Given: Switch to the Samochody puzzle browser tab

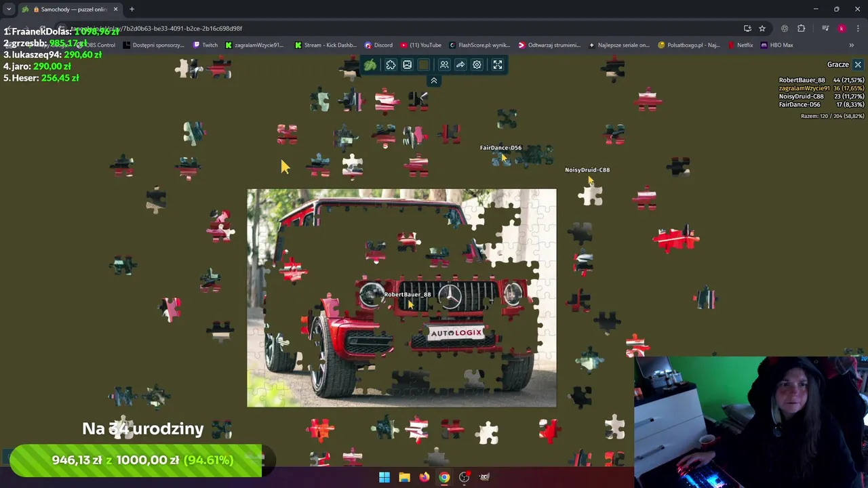Looking at the screenshot, I should point(70,9).
